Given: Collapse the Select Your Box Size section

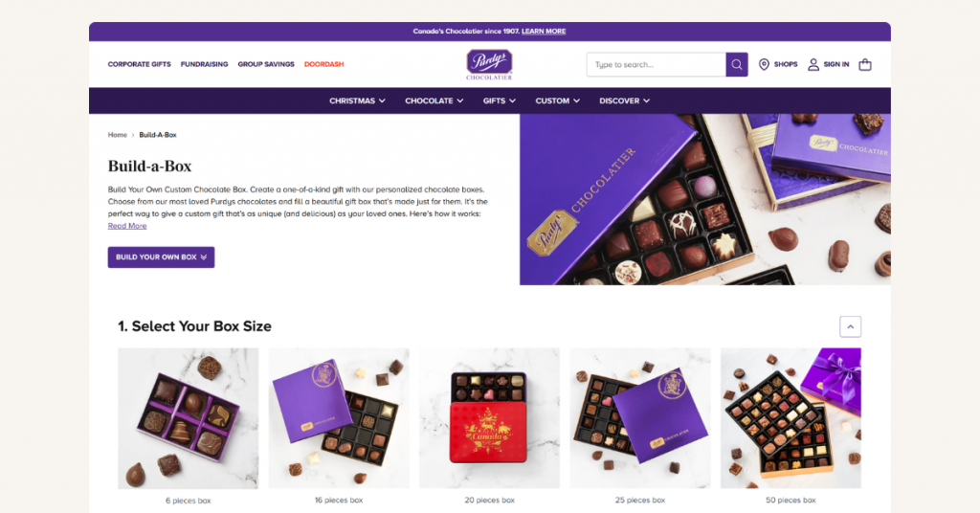Looking at the screenshot, I should pyautogui.click(x=850, y=326).
